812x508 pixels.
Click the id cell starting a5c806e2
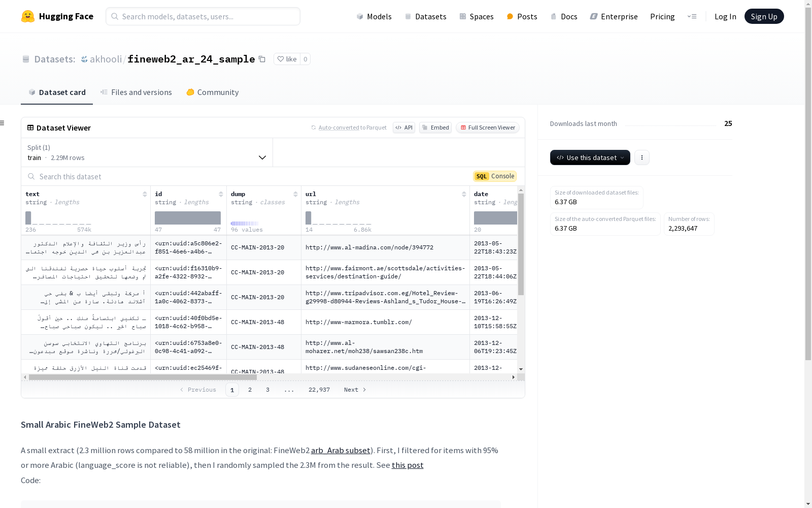(188, 247)
